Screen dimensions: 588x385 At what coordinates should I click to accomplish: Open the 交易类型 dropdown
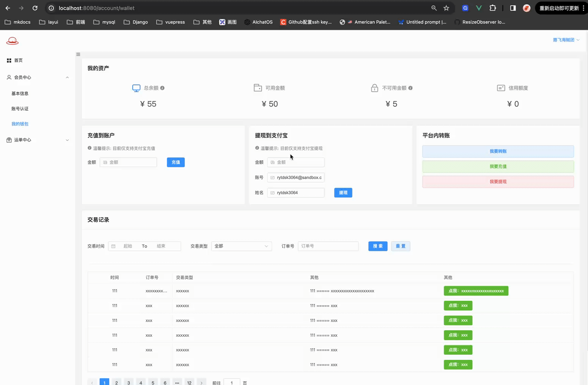[241, 246]
